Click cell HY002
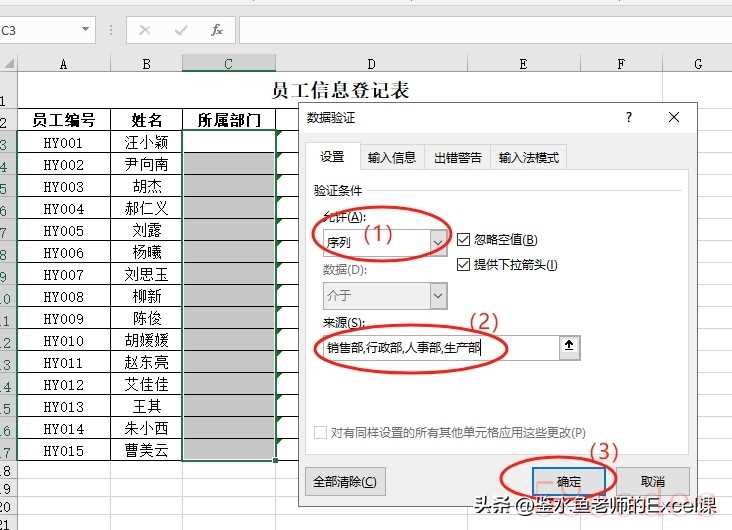 [x=63, y=164]
